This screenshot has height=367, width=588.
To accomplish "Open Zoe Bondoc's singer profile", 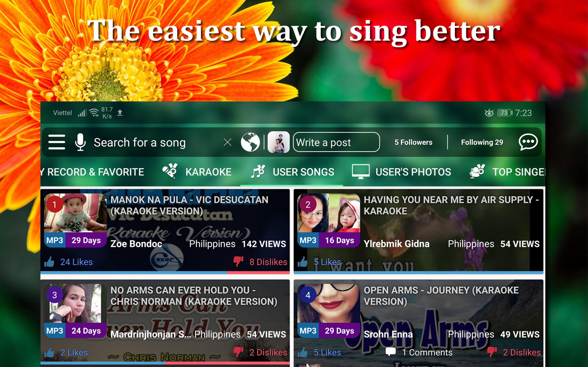I will pos(136,244).
